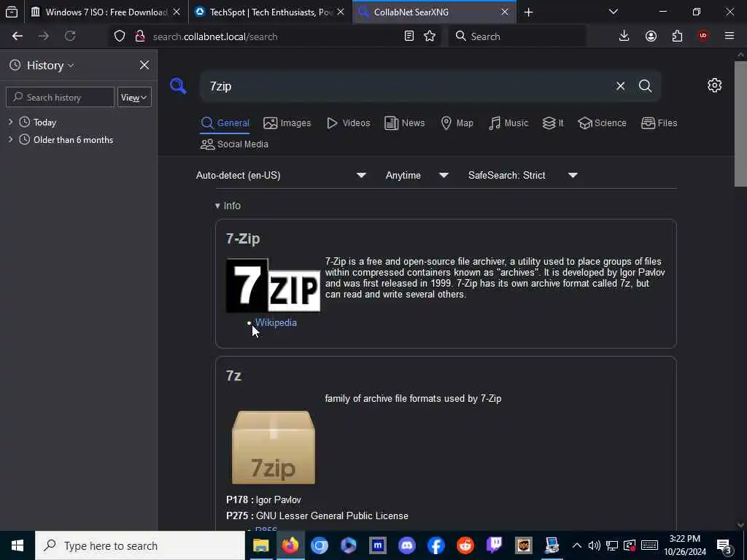Click the site security padlock icon

(x=140, y=36)
